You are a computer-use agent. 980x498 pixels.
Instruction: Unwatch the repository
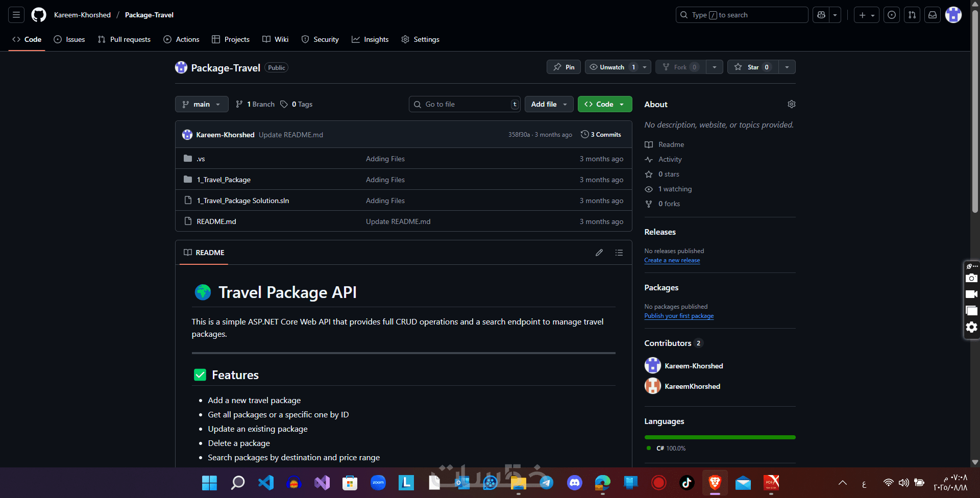click(x=612, y=67)
